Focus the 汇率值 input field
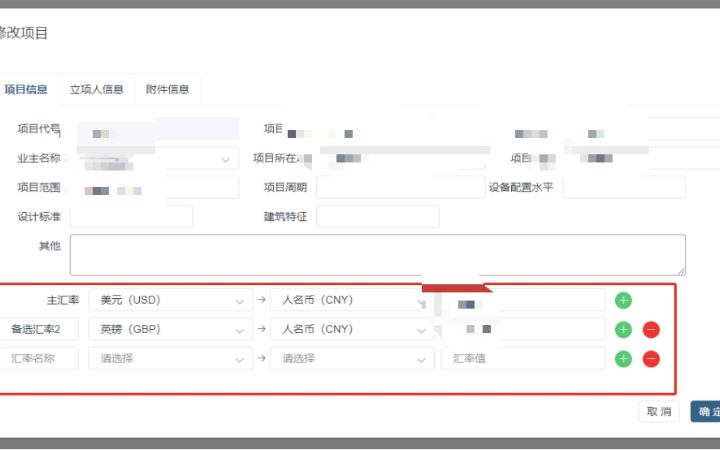 (522, 359)
